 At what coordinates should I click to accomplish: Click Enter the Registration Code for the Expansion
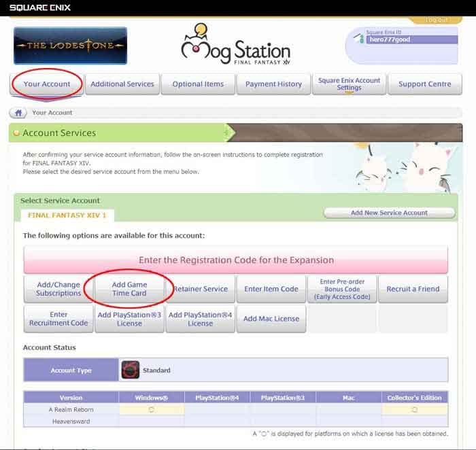tap(235, 260)
